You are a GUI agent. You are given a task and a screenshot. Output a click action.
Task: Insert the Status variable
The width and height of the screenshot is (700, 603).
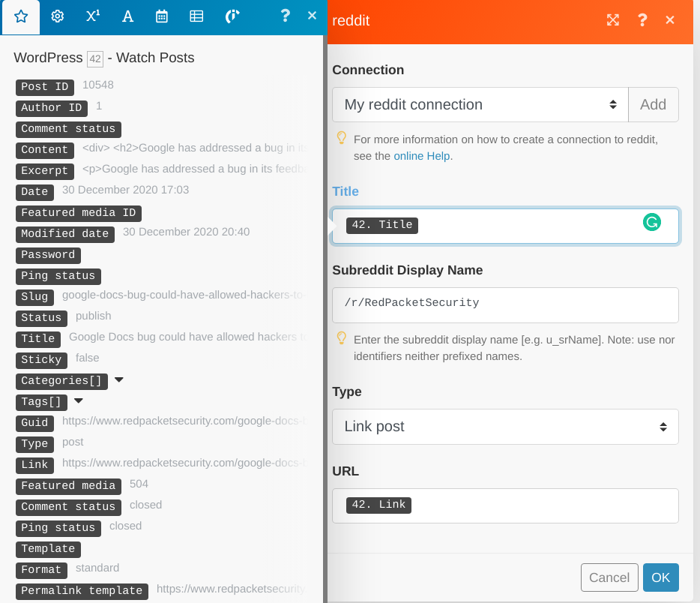click(x=41, y=318)
